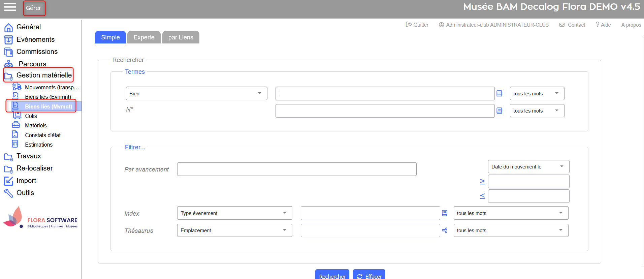Image resolution: width=644 pixels, height=279 pixels.
Task: Switch to the Experte search tab
Action: (x=144, y=37)
